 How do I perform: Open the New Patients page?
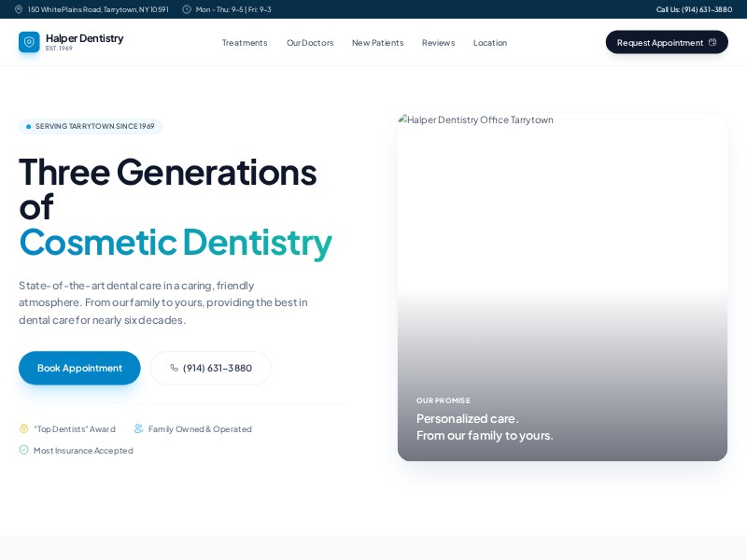377,43
